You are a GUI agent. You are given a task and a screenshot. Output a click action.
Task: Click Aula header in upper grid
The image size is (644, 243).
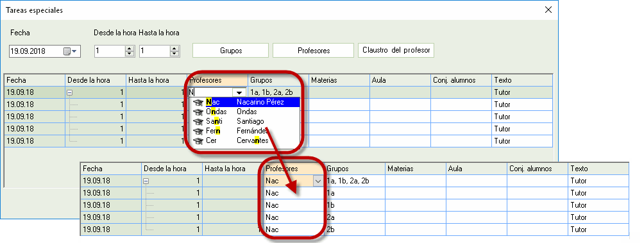click(x=400, y=80)
